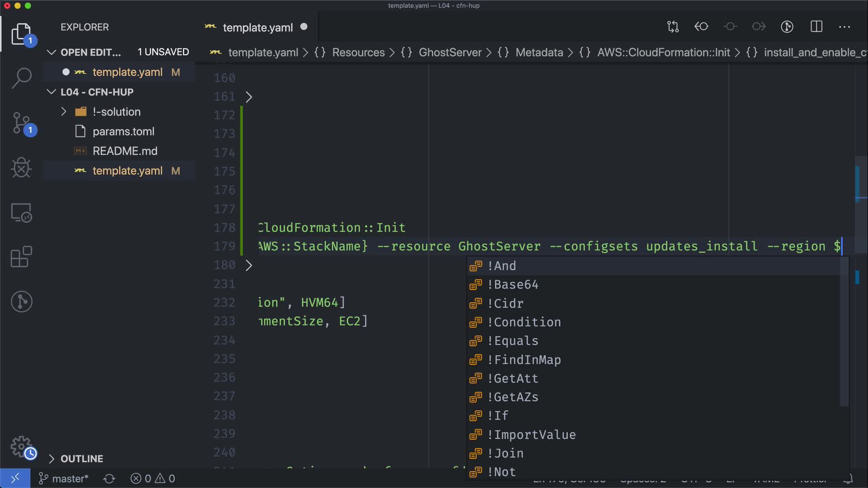
Task: Open Source Control view icon
Action: [21, 123]
